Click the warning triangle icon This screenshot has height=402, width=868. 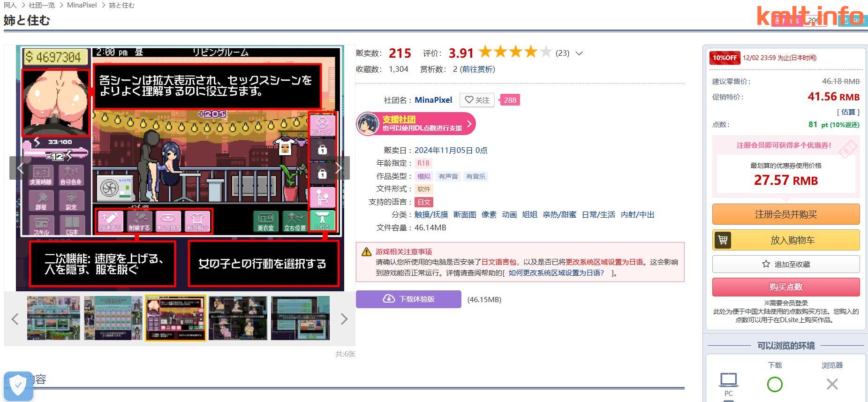pos(367,252)
